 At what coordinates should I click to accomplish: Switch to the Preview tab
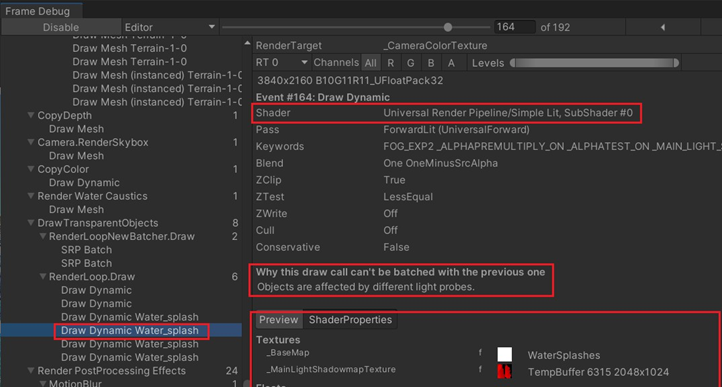click(x=279, y=320)
